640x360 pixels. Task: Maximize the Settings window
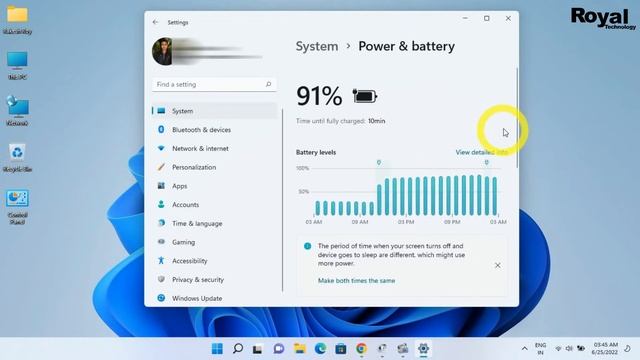coord(487,18)
